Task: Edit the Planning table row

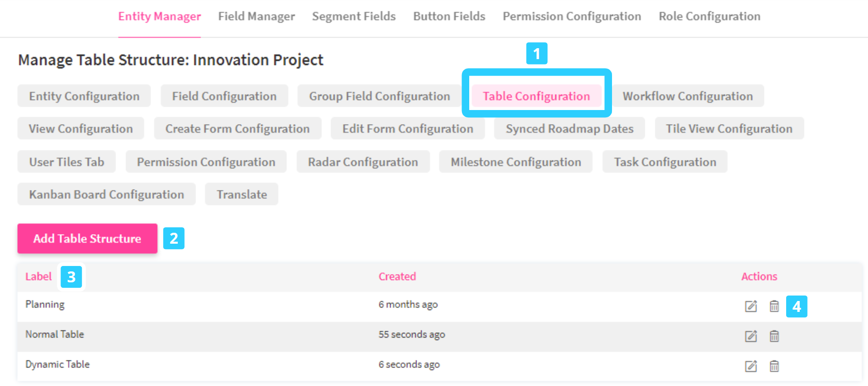Action: tap(751, 306)
